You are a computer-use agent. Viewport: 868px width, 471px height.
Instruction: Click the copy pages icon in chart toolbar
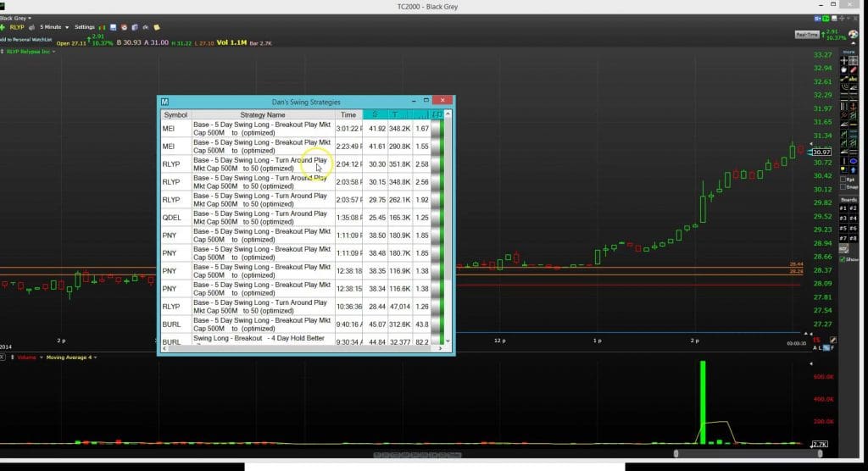coord(135,27)
